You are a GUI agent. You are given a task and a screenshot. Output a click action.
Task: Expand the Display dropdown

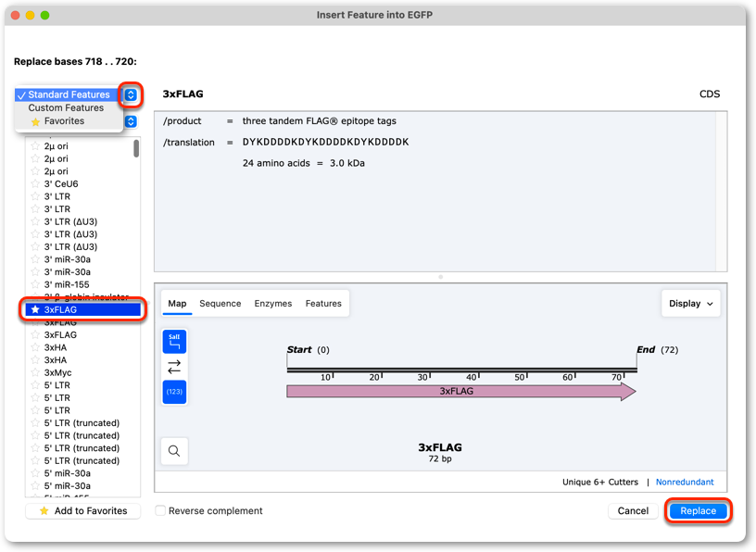tap(691, 304)
